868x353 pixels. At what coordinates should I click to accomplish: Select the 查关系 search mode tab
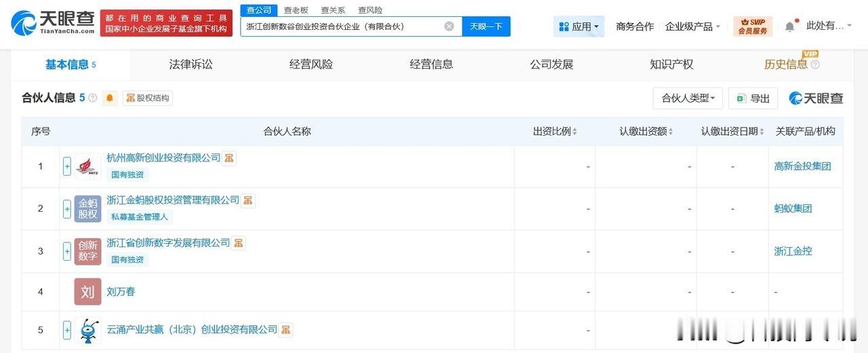[333, 10]
